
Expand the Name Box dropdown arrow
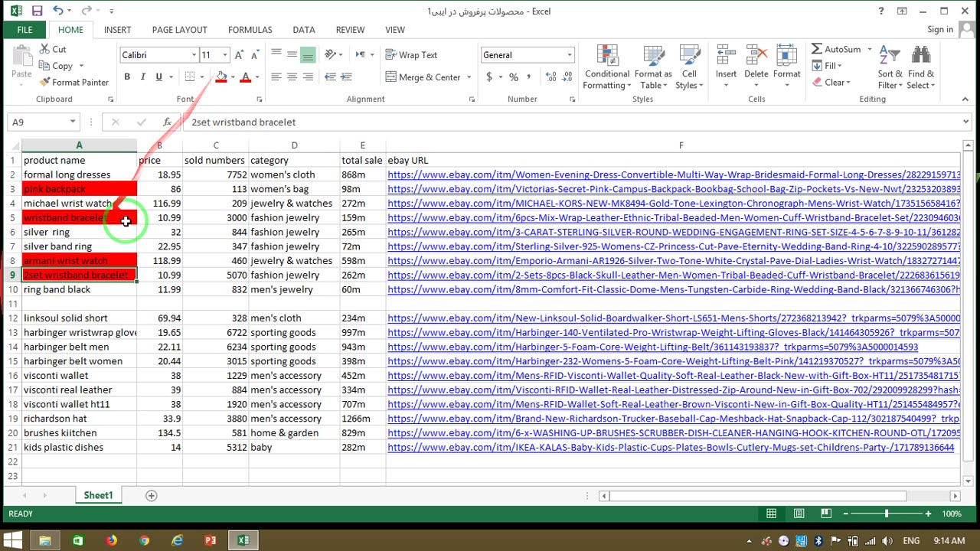point(73,122)
